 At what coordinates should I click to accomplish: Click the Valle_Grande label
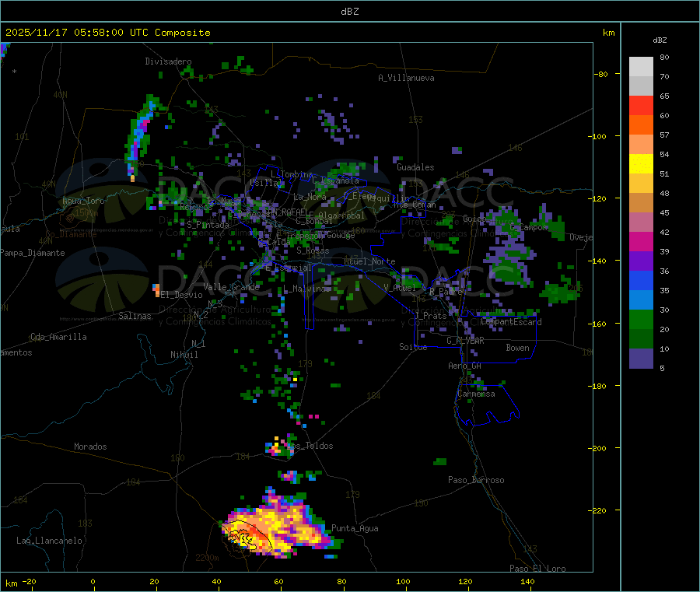[231, 287]
